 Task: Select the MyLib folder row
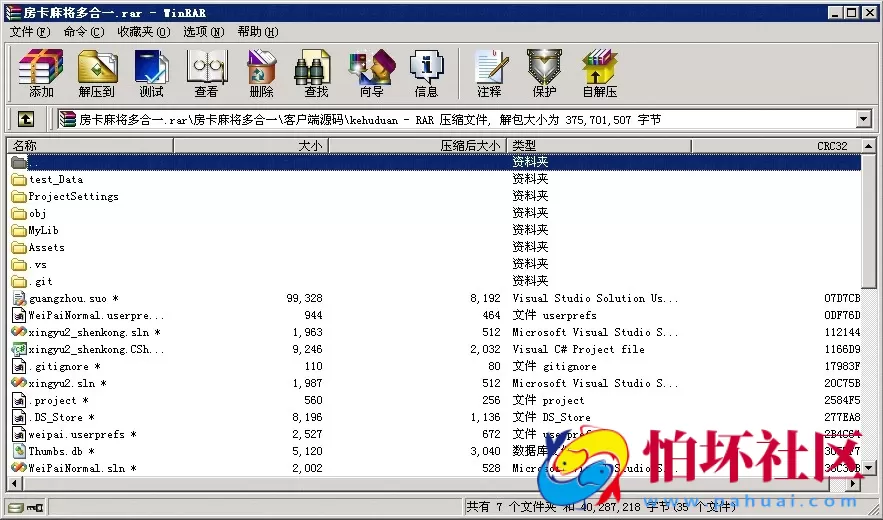(435, 230)
